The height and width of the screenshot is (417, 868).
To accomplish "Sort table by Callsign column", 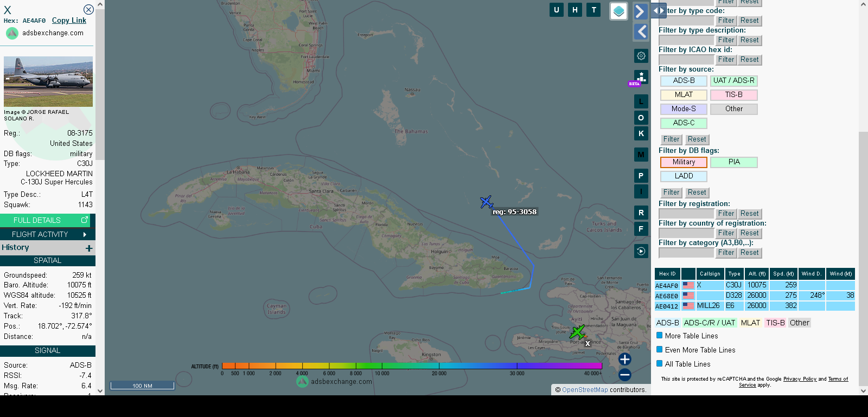I will pos(710,274).
